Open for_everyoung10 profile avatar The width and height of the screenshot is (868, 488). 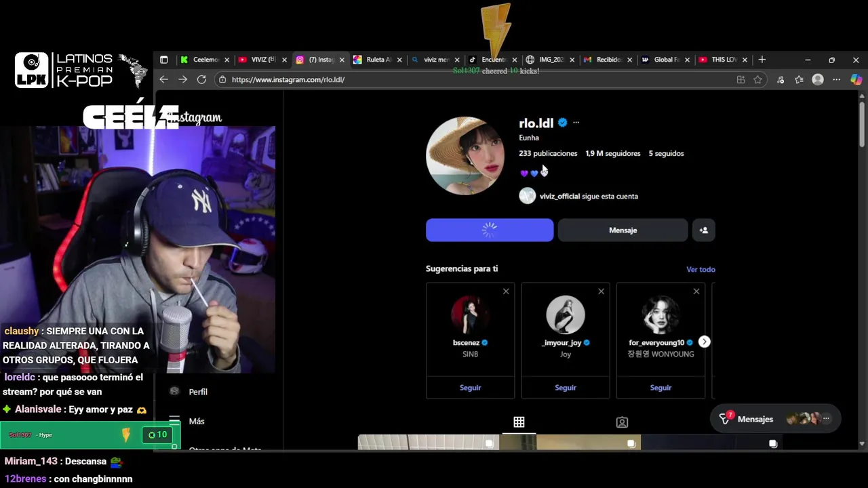click(x=660, y=314)
